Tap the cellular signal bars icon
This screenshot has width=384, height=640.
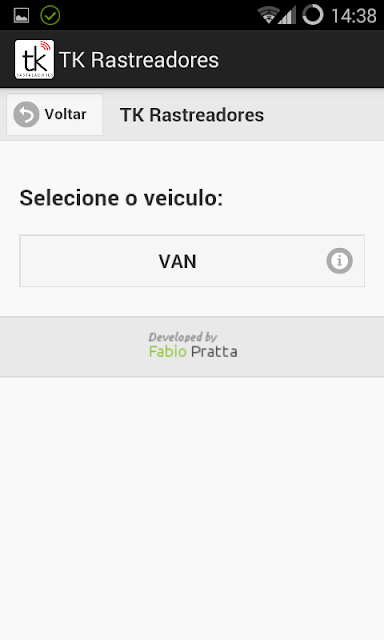click(287, 16)
